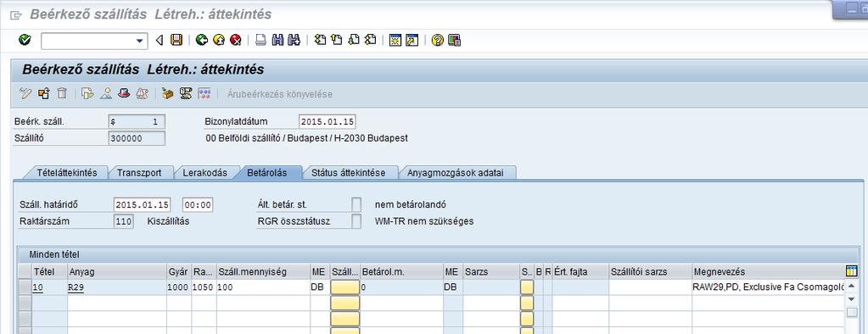The width and height of the screenshot is (868, 334).
Task: Switch to the Transzport tab
Action: [139, 173]
